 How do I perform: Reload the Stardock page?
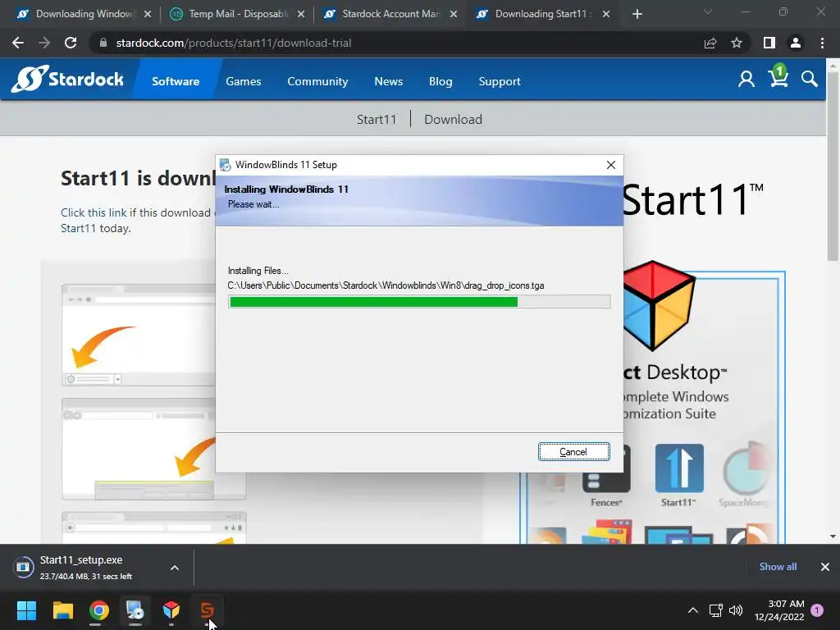pyautogui.click(x=71, y=43)
